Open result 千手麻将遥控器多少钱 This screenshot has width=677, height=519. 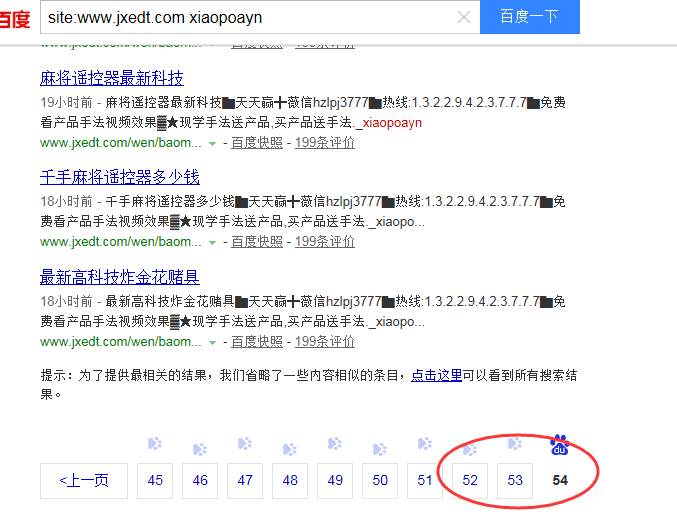pyautogui.click(x=120, y=177)
